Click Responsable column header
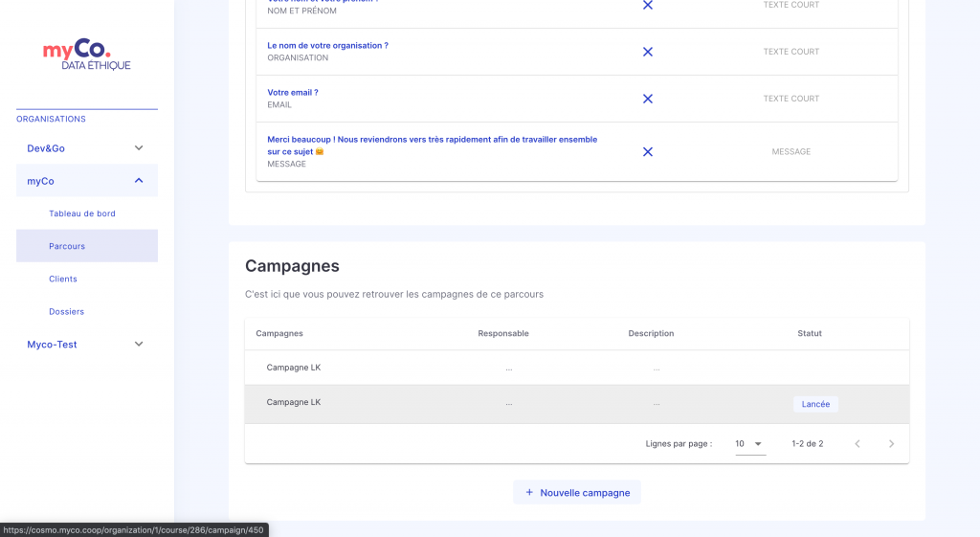This screenshot has width=980, height=537. [x=503, y=333]
